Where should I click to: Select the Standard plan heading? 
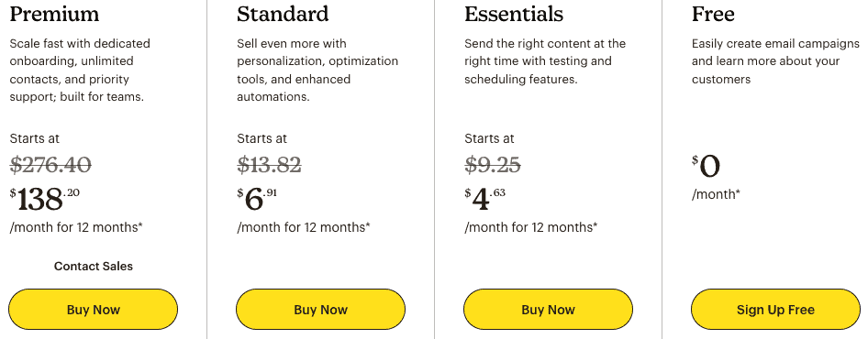tap(283, 14)
